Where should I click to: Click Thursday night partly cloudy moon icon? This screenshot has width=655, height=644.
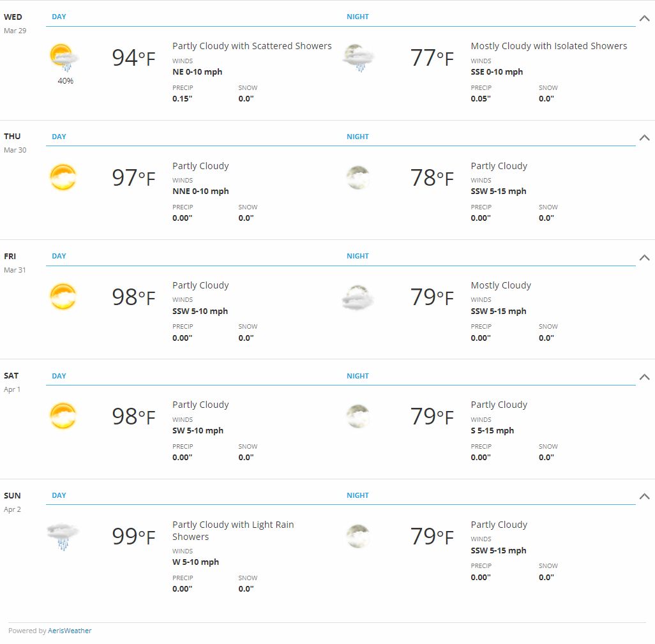[x=358, y=177]
